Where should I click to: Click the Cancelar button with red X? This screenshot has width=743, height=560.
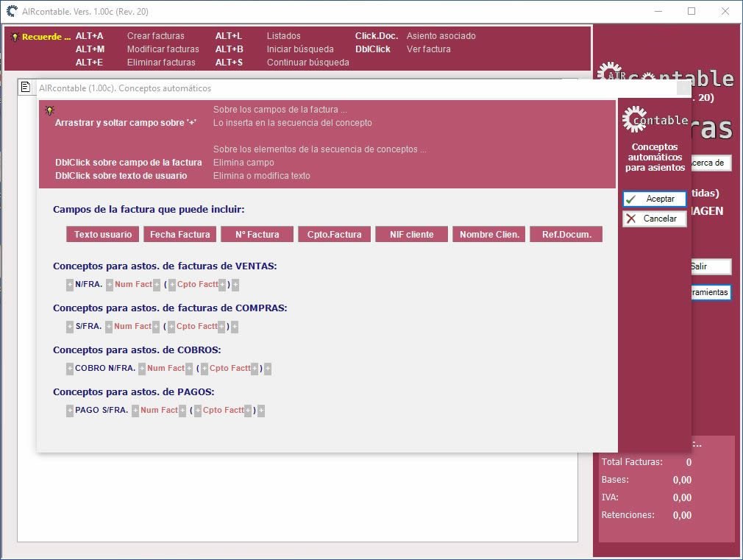(654, 219)
